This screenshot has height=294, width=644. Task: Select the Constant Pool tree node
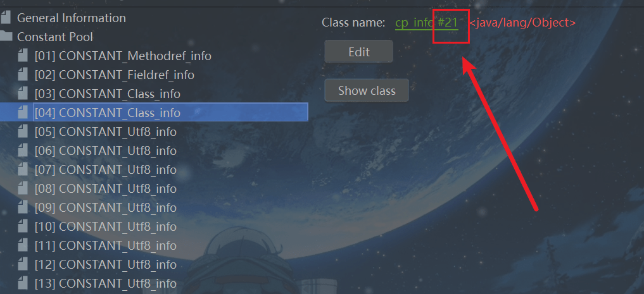point(55,37)
